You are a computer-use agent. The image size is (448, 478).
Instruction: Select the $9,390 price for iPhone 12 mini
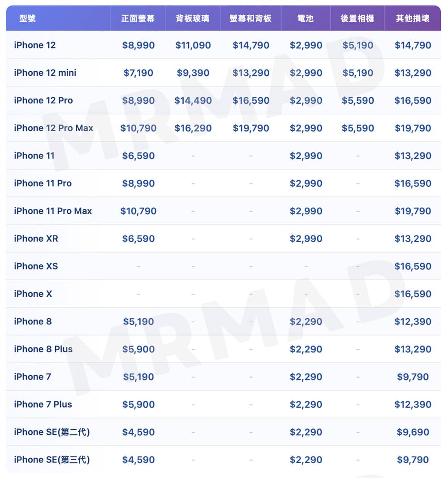[x=193, y=73]
